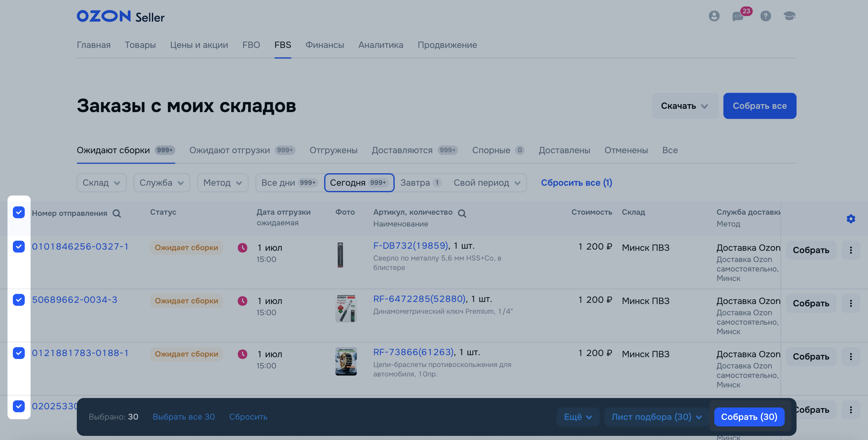Open article link RF-6472285(52880)

pyautogui.click(x=419, y=299)
